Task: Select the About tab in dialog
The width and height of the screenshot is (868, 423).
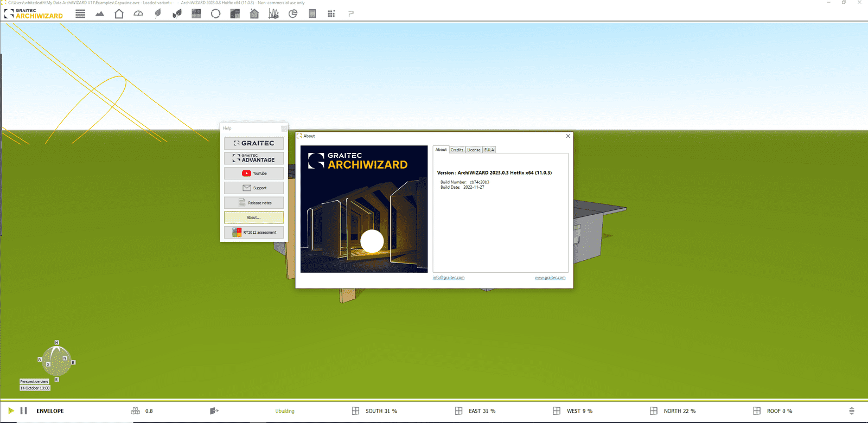Action: click(441, 150)
